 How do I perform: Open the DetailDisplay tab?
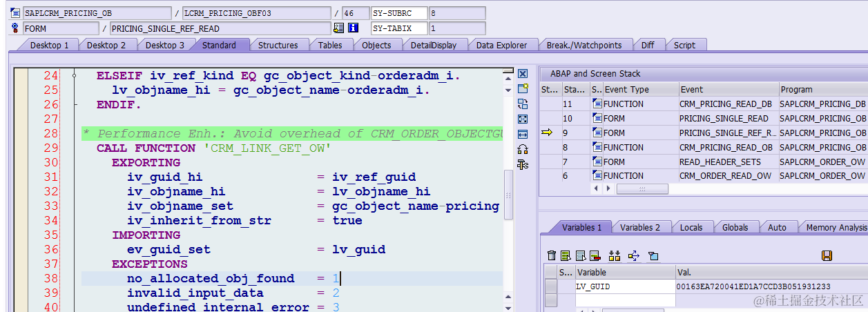(x=433, y=45)
